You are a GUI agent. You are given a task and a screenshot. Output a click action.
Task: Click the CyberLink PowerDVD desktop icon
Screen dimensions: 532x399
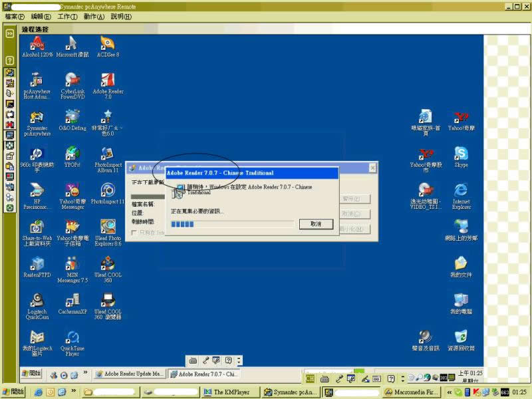[72, 86]
